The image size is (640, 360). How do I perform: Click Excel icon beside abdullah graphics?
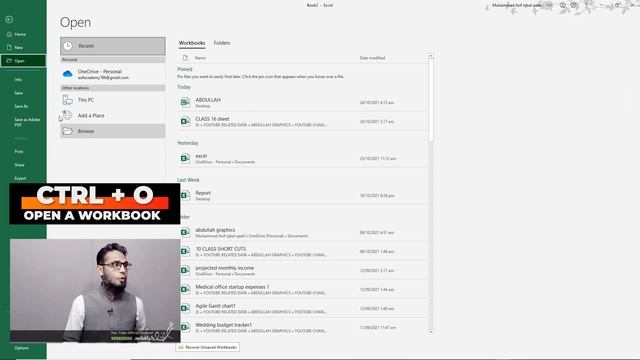tap(185, 233)
